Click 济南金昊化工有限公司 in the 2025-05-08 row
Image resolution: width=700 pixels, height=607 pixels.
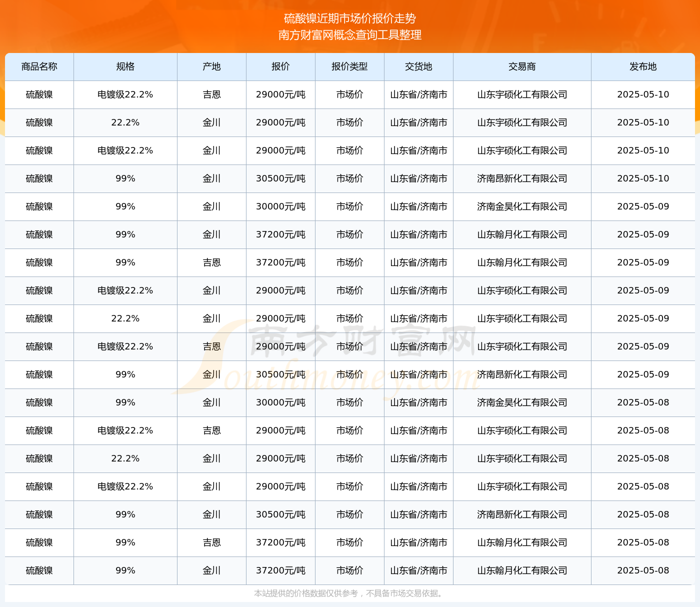point(522,402)
